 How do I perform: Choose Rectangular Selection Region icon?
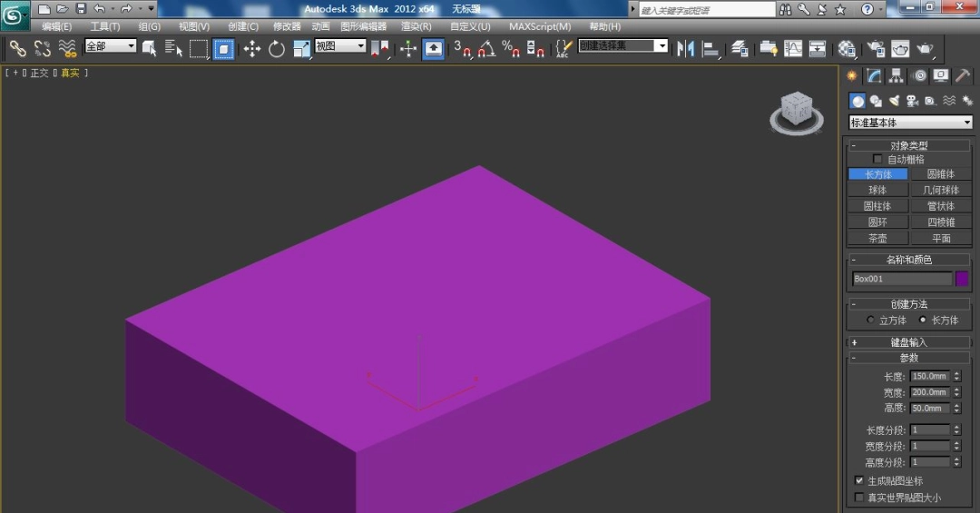coord(199,48)
